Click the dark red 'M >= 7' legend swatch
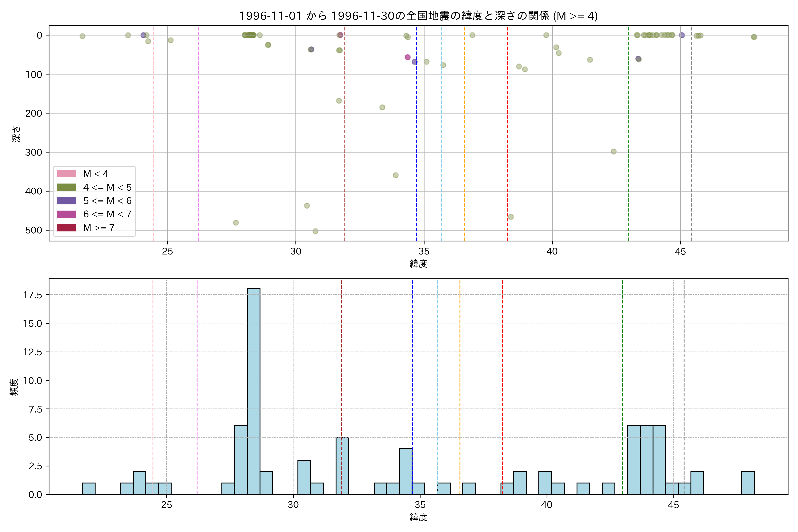 [66, 228]
